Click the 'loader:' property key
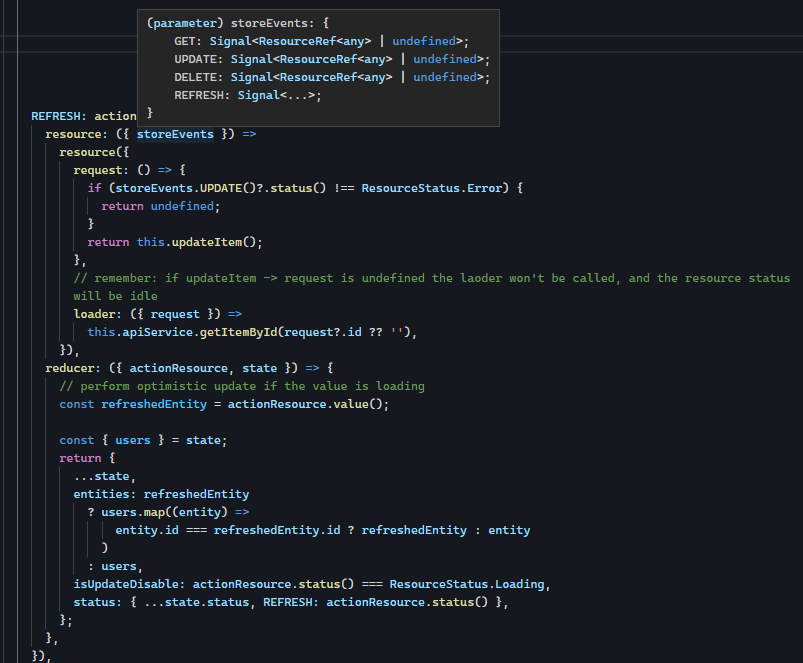803x663 pixels. [x=98, y=314]
